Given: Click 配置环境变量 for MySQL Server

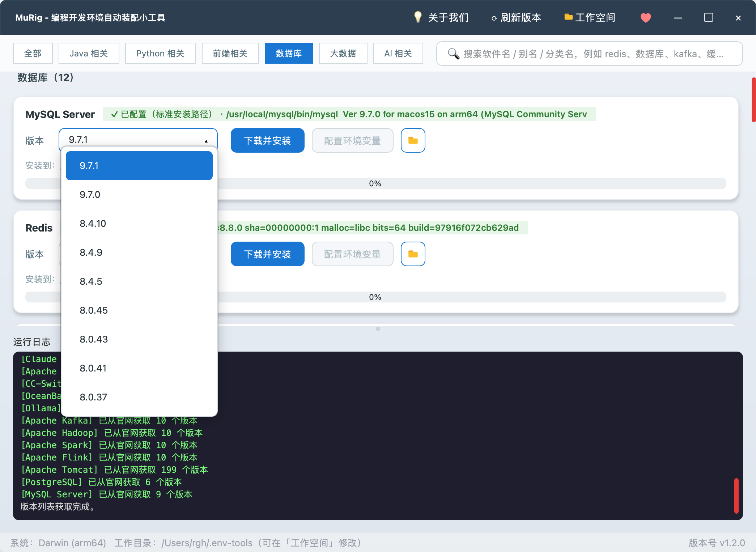Looking at the screenshot, I should 352,140.
